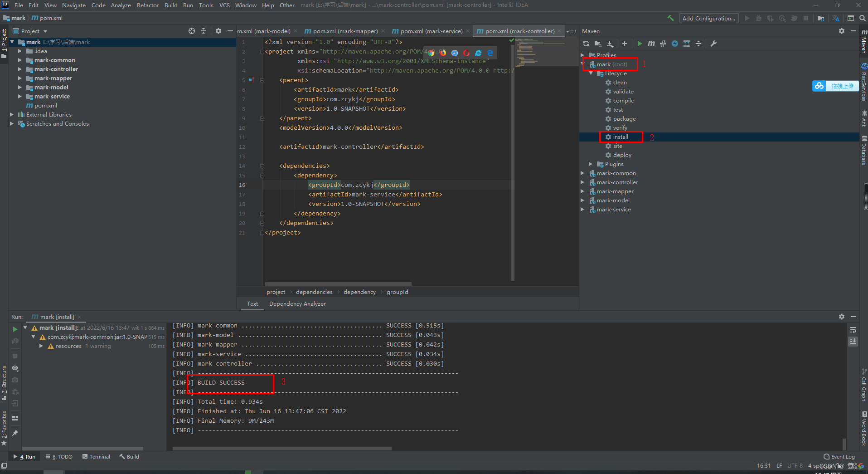868x474 pixels.
Task: Expand Profiles node in Maven panel
Action: tap(583, 55)
